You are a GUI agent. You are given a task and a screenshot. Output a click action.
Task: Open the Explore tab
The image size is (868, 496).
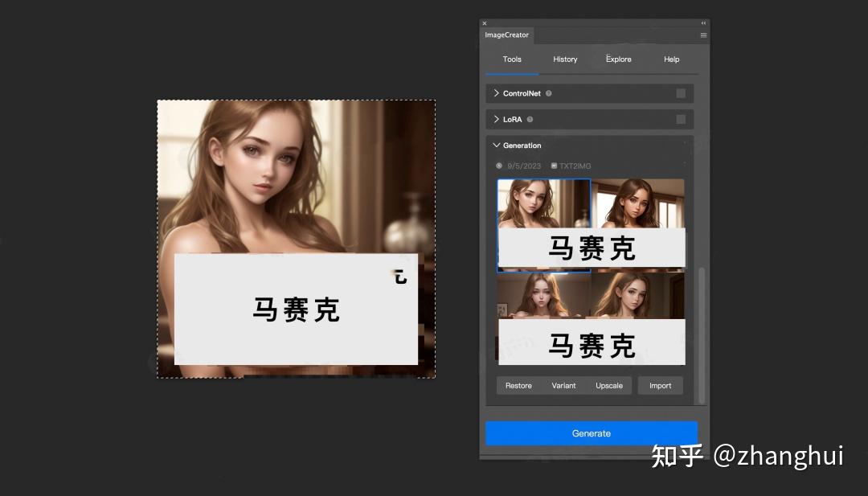(618, 59)
